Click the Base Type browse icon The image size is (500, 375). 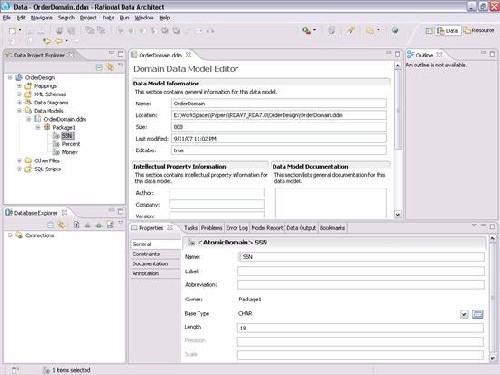(477, 314)
